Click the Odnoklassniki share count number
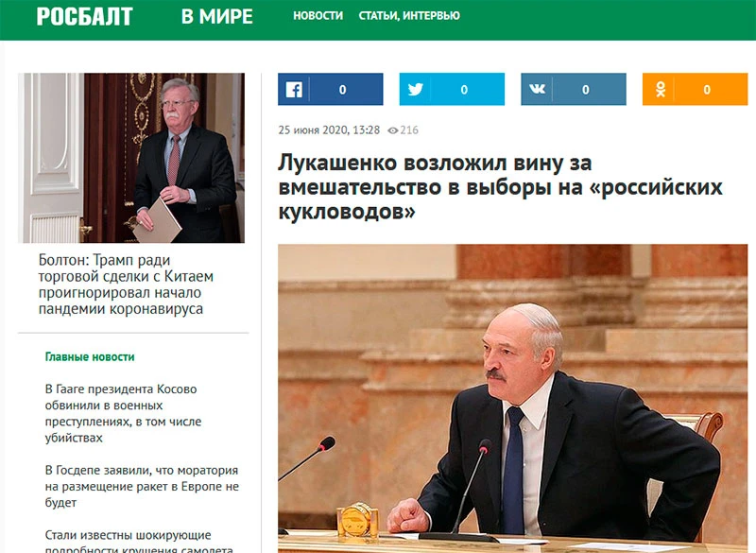The width and height of the screenshot is (756, 553). click(x=707, y=90)
